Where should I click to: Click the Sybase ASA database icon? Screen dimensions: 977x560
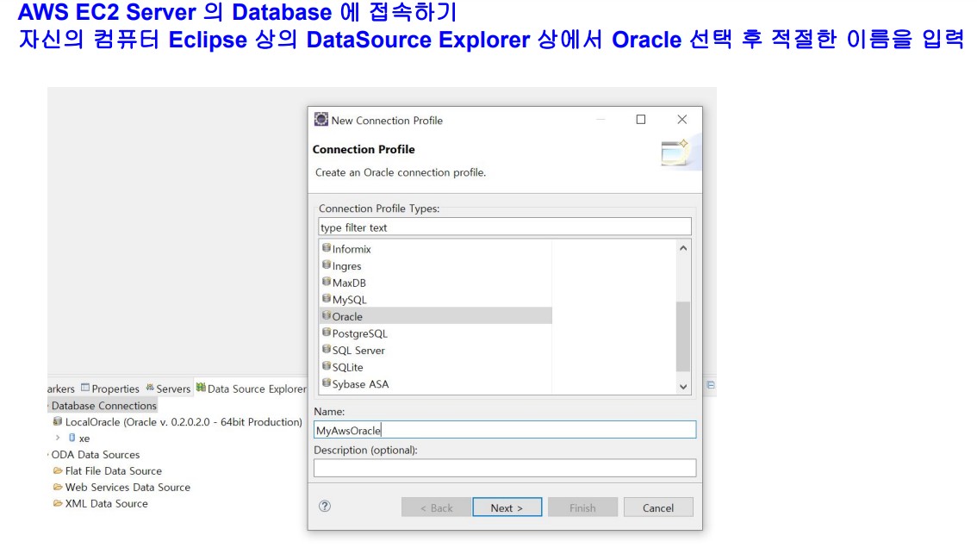[326, 383]
